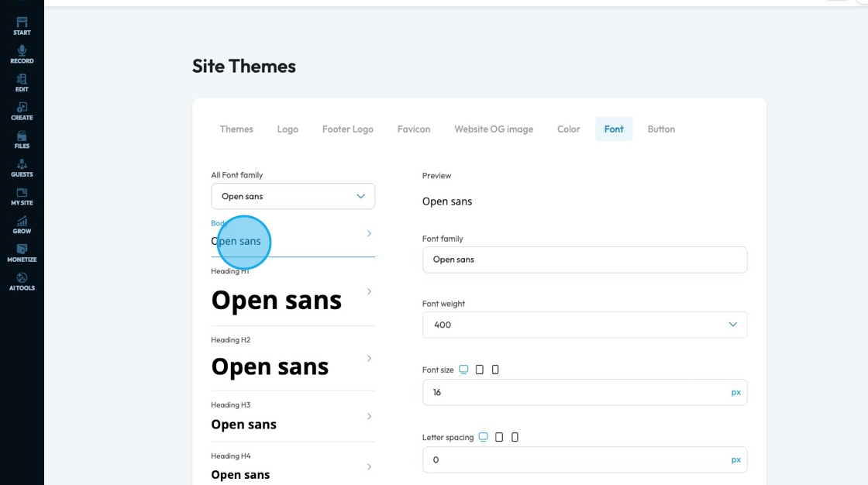
Task: Expand the Body font row chevron
Action: [369, 233]
